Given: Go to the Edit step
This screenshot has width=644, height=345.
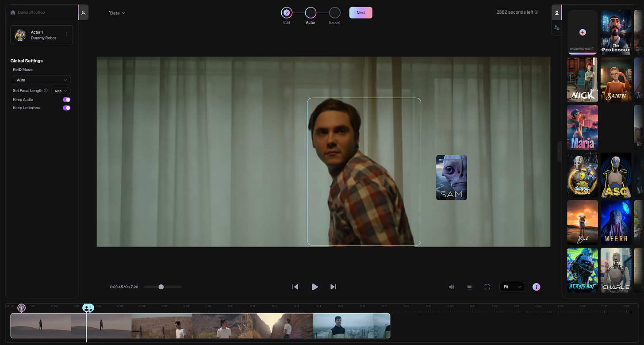Looking at the screenshot, I should (287, 13).
